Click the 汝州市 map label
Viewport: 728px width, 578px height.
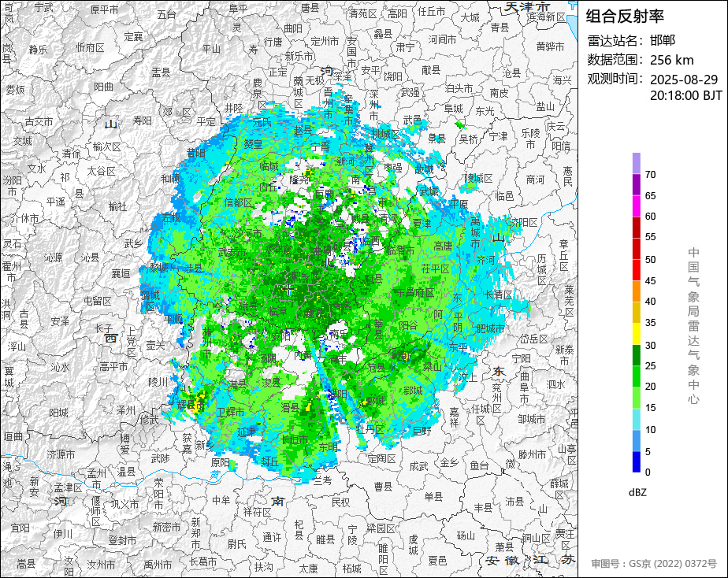pos(101,565)
